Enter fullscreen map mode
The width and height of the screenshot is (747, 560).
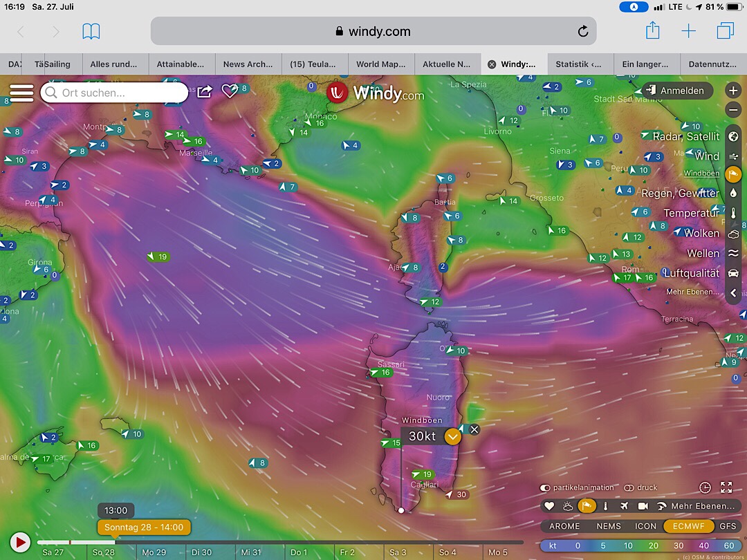(x=726, y=487)
